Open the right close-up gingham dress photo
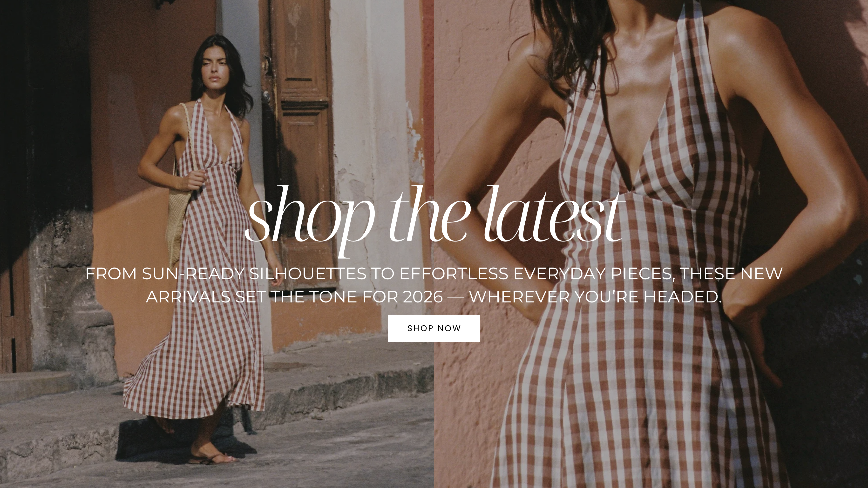 point(651,244)
